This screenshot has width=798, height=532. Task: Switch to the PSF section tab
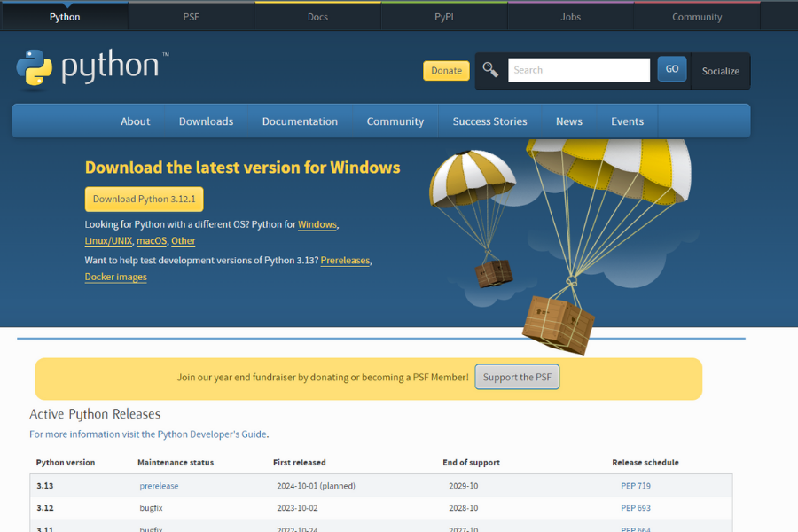191,15
